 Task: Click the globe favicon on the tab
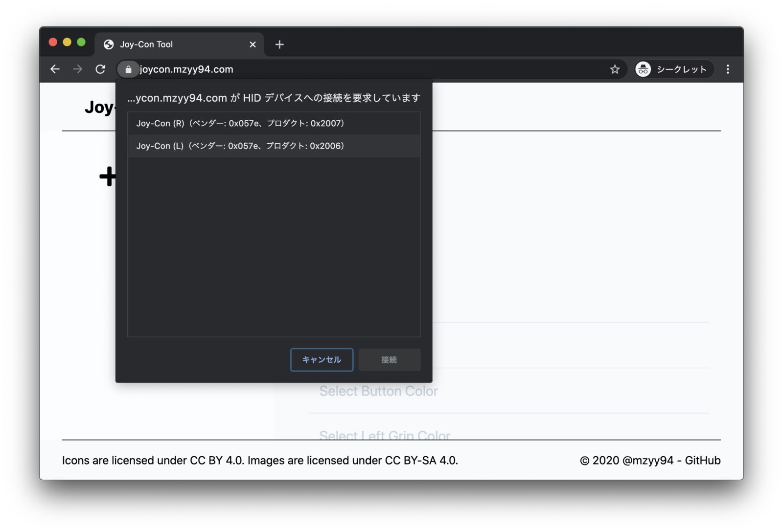(x=109, y=44)
